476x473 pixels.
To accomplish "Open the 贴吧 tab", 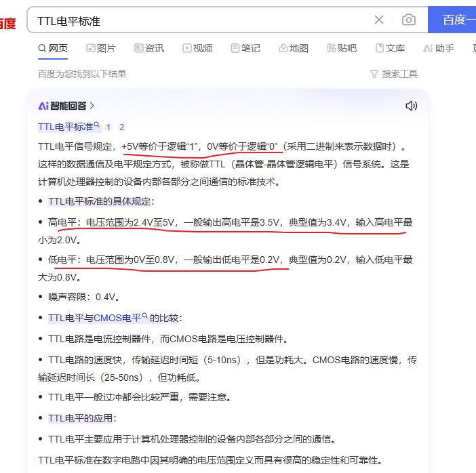I will coord(342,48).
